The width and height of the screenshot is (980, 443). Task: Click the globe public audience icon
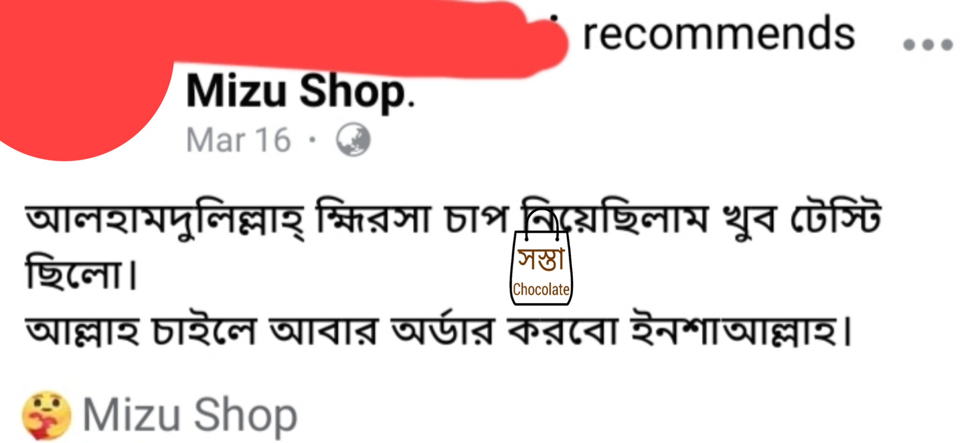click(353, 140)
